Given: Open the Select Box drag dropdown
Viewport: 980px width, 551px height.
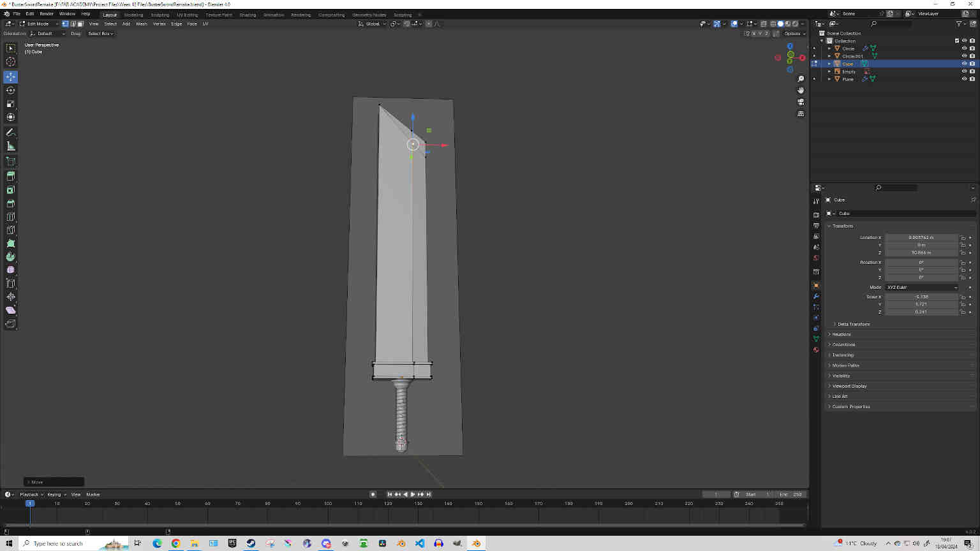Looking at the screenshot, I should pos(100,33).
